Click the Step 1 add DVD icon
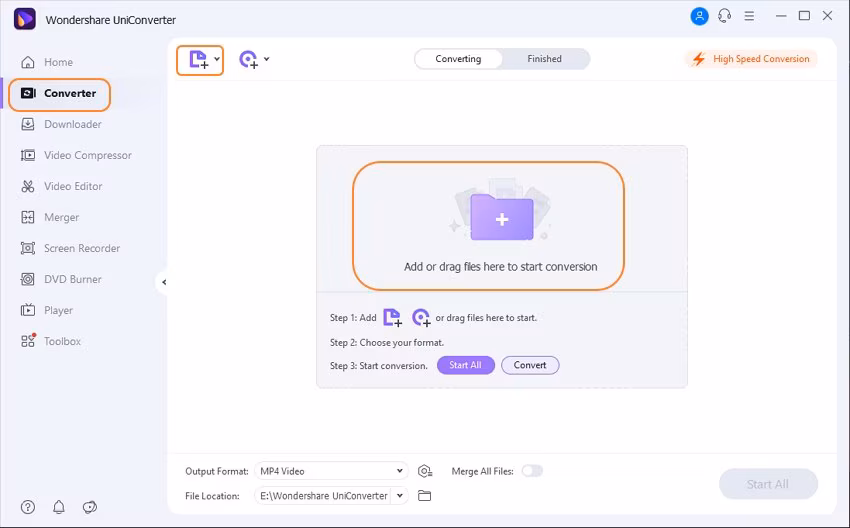Image resolution: width=850 pixels, height=528 pixels. (x=421, y=317)
